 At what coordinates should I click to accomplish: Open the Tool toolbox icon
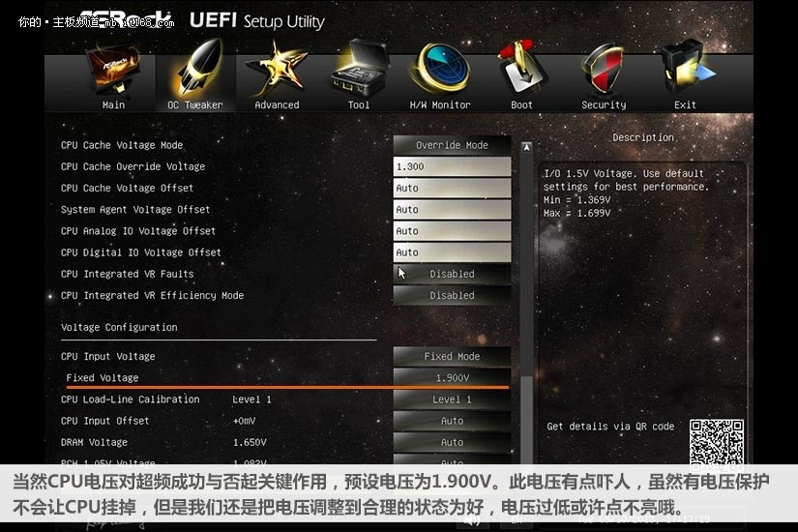click(x=360, y=69)
